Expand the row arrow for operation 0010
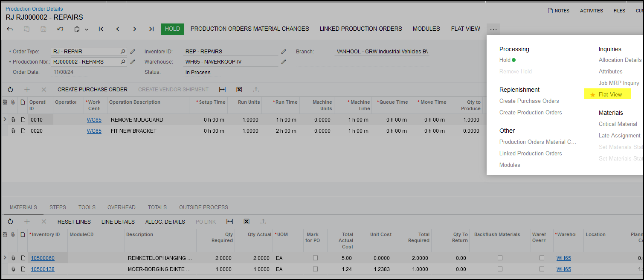Image resolution: width=644 pixels, height=280 pixels. [5, 120]
